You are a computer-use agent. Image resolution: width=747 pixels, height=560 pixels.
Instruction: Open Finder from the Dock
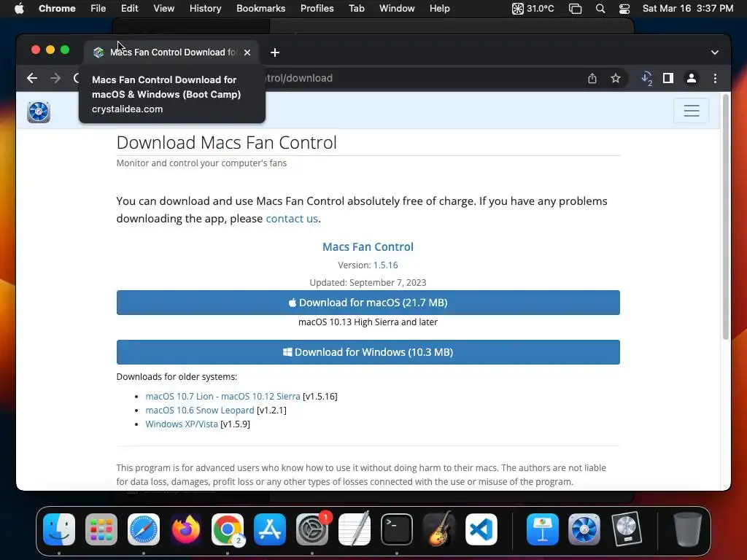(x=59, y=529)
